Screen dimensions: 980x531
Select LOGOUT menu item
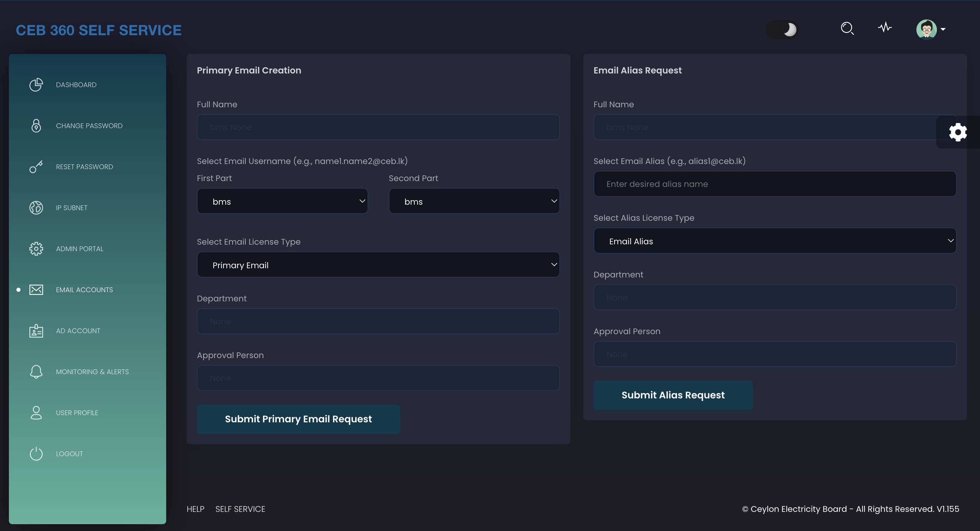pos(69,454)
